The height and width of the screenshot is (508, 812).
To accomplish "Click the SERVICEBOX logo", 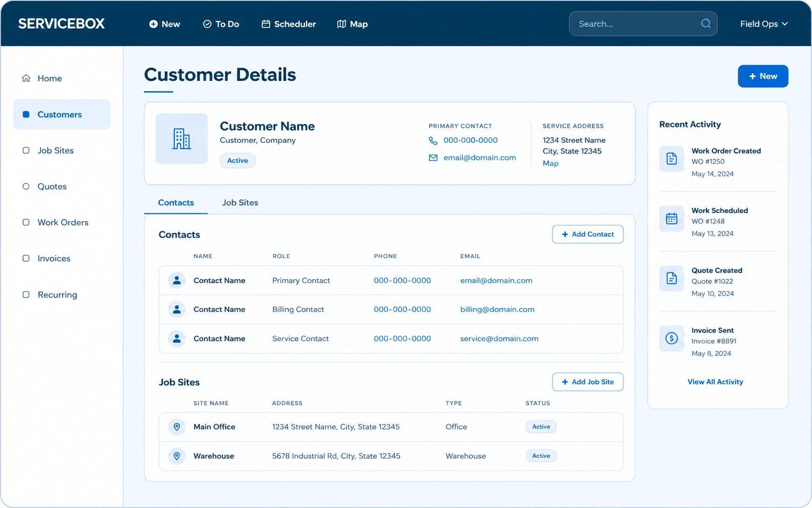I will point(61,24).
